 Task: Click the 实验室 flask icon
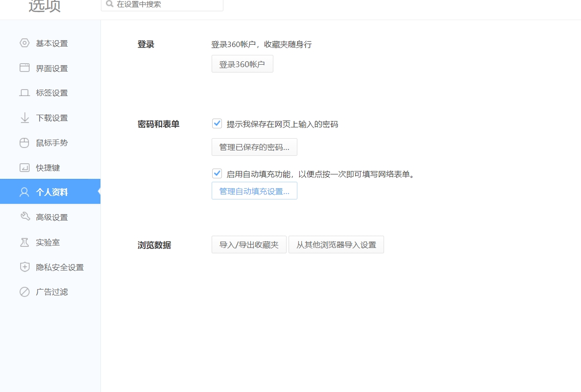click(x=24, y=243)
